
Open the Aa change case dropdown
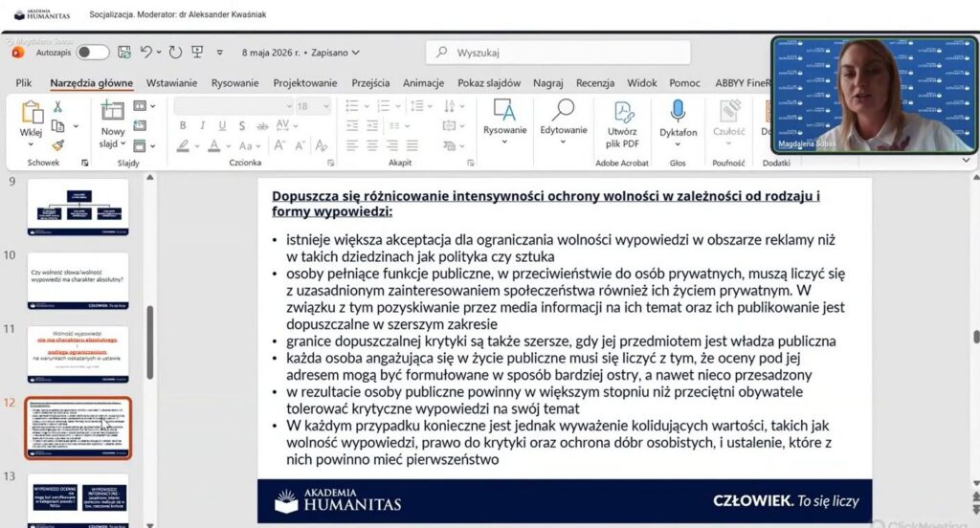[x=249, y=146]
